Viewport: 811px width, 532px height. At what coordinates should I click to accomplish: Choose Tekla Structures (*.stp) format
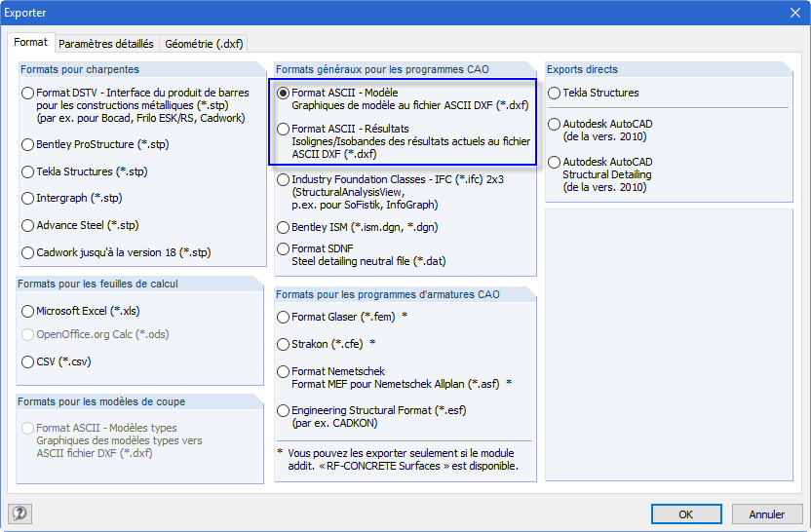click(x=27, y=171)
